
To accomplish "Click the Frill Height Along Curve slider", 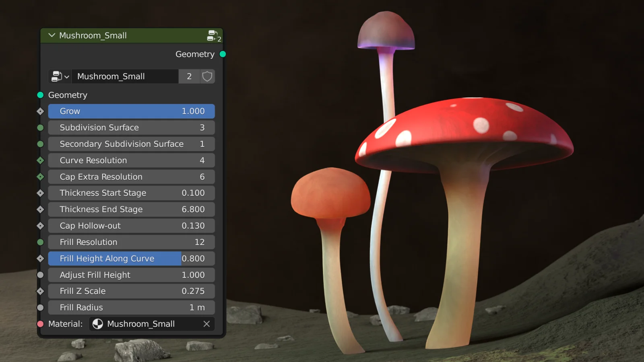I will (x=131, y=259).
